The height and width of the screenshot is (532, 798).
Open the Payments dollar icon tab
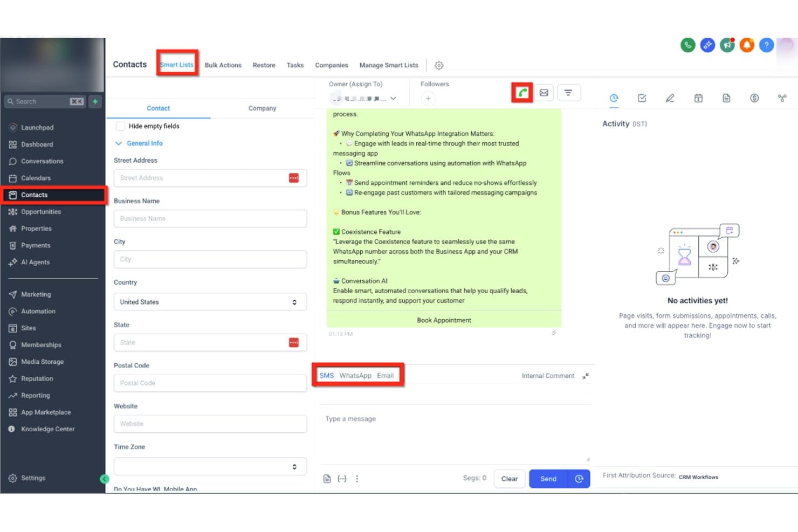click(x=754, y=98)
